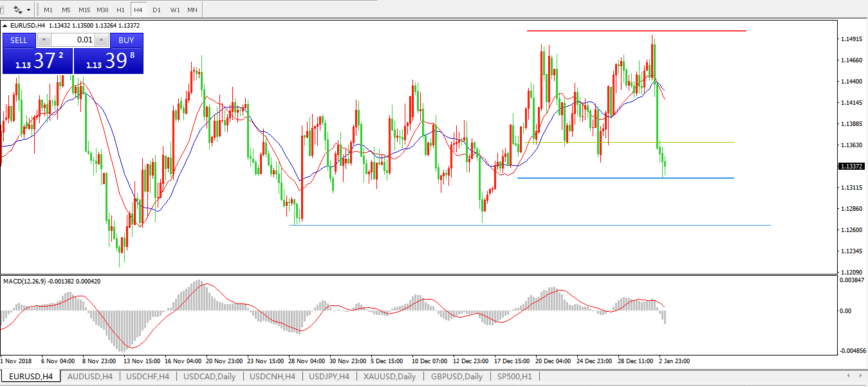Click the SELL button in one-click trading panel
This screenshot has width=868, height=387.
19,40
